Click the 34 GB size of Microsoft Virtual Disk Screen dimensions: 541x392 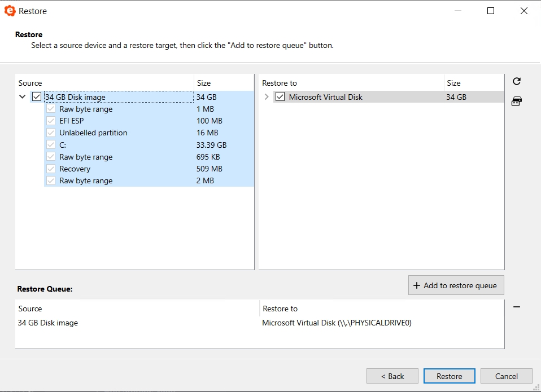click(456, 97)
